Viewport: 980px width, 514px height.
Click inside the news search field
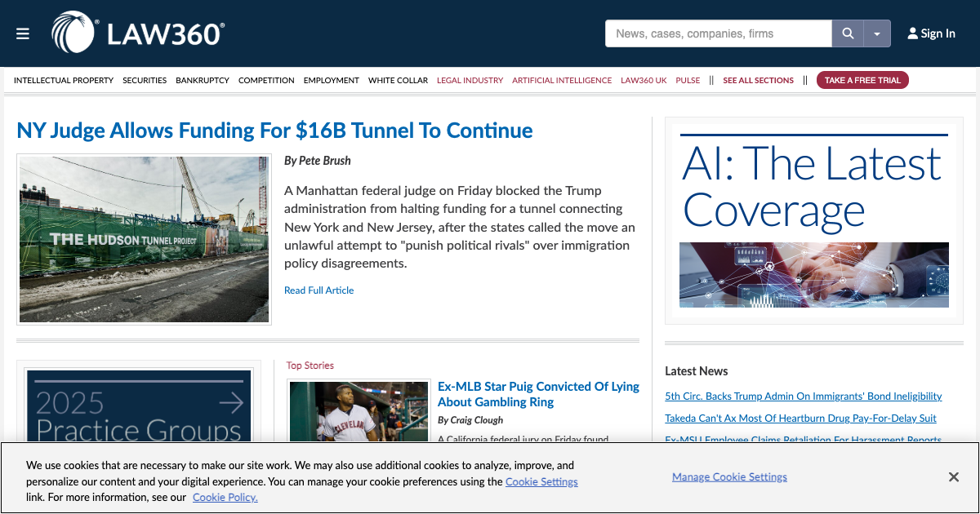pos(719,33)
